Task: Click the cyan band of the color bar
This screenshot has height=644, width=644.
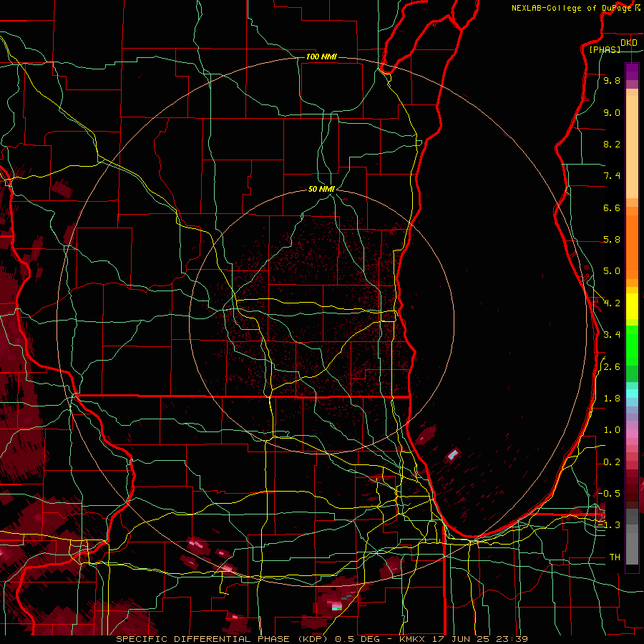Action: point(632,394)
